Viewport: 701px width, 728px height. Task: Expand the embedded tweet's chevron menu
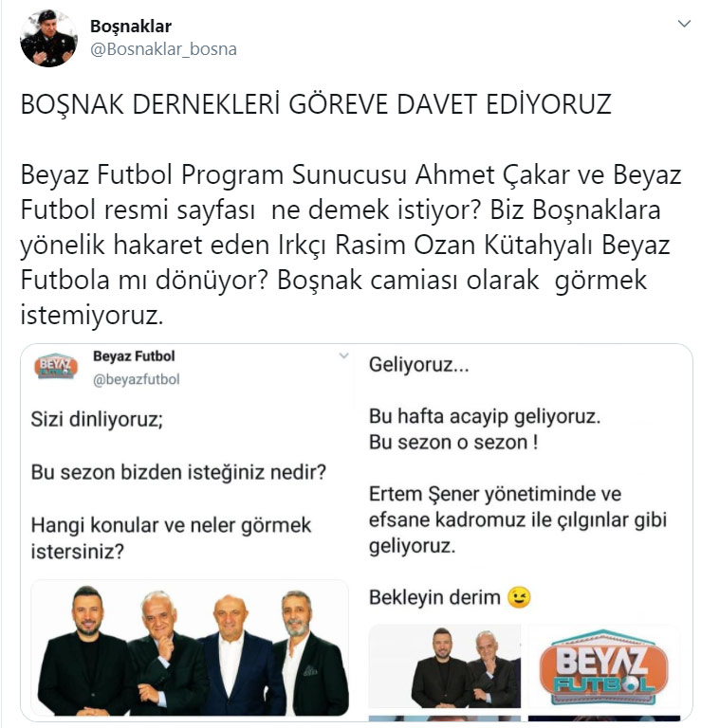(343, 356)
